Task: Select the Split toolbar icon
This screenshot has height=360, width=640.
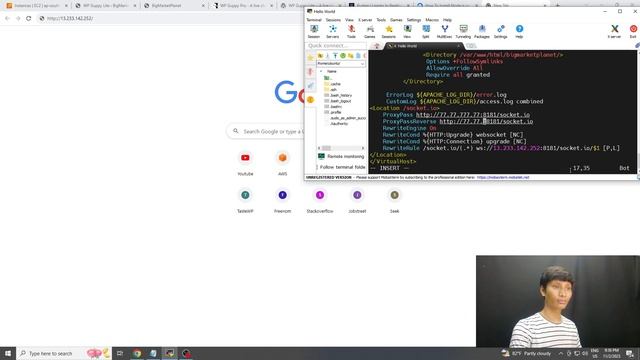Action: click(x=426, y=31)
